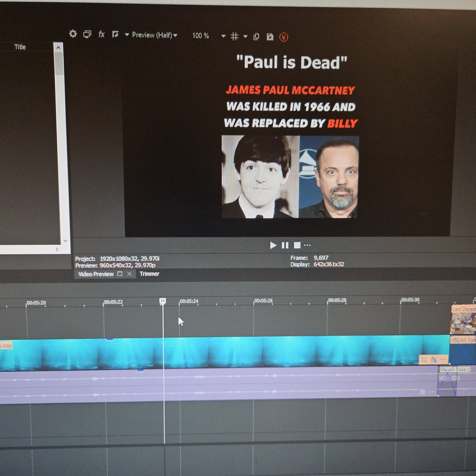
Task: Open Event FX on the selected video event
Action: (432, 359)
